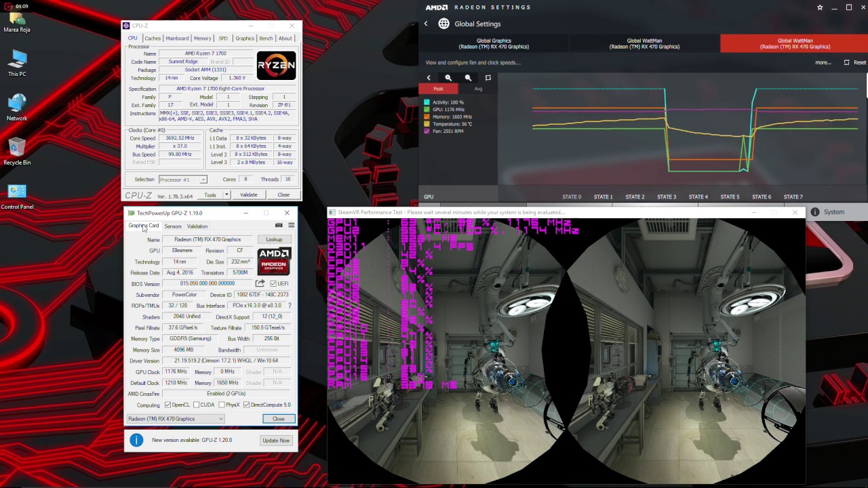This screenshot has height=488, width=868.
Task: Toggle the CUDA checkbox
Action: pos(196,405)
